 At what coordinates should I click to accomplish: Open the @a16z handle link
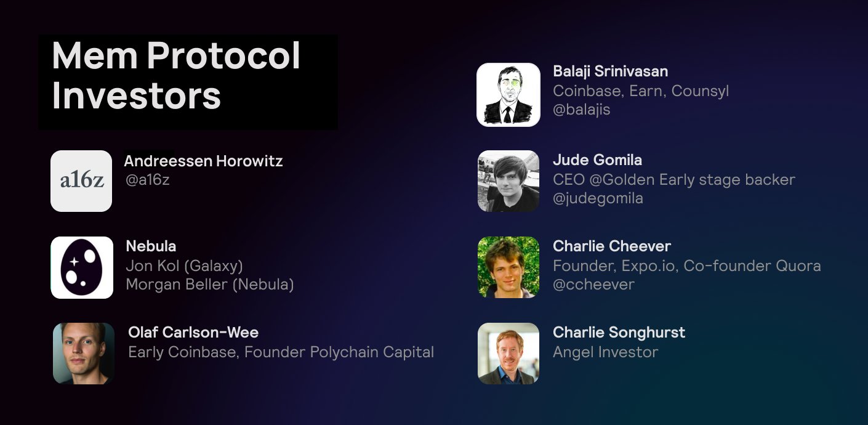point(147,180)
